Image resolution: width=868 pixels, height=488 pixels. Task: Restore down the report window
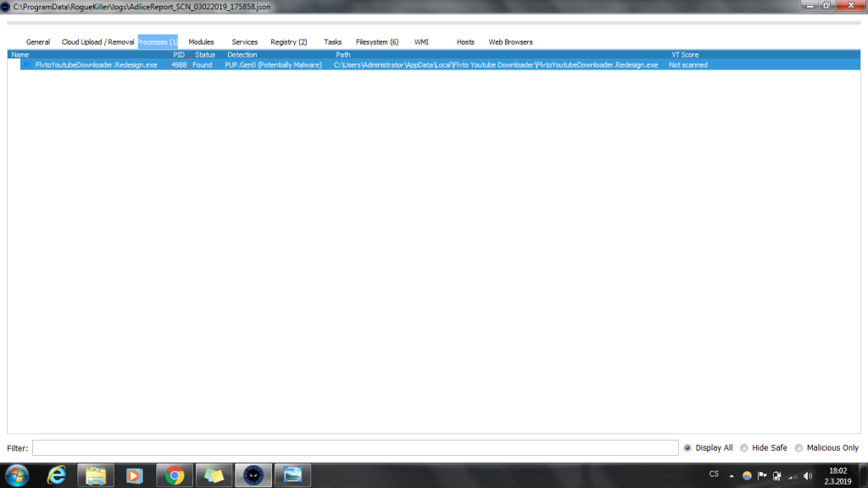[x=826, y=6]
